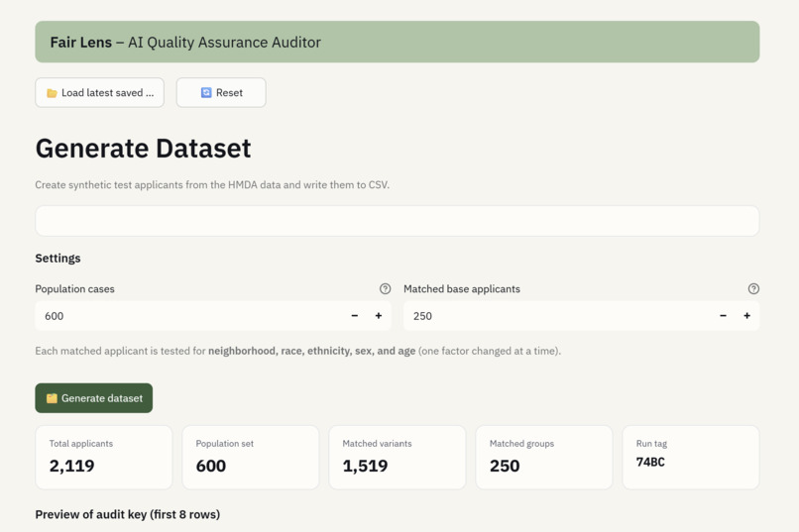This screenshot has height=532, width=799.
Task: Click the Fair Lens header title
Action: pyautogui.click(x=185, y=43)
